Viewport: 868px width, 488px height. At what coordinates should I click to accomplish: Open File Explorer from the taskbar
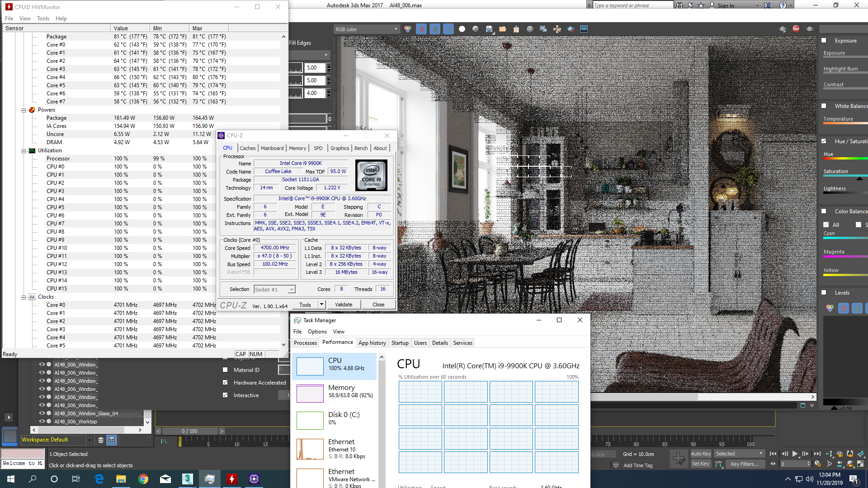tap(121, 479)
